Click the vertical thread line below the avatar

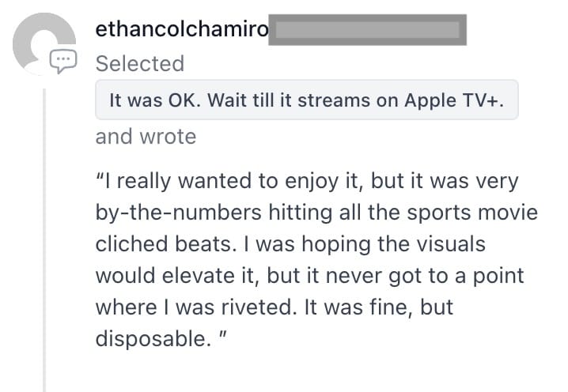pos(46,237)
